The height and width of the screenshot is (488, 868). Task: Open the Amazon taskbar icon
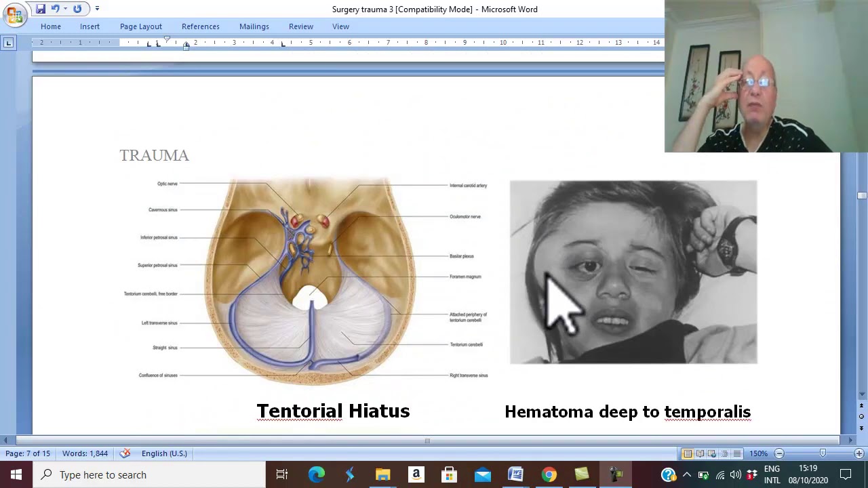(x=416, y=474)
